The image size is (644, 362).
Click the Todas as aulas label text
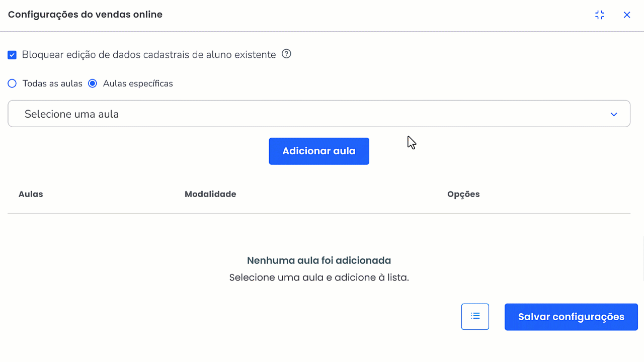tap(52, 83)
